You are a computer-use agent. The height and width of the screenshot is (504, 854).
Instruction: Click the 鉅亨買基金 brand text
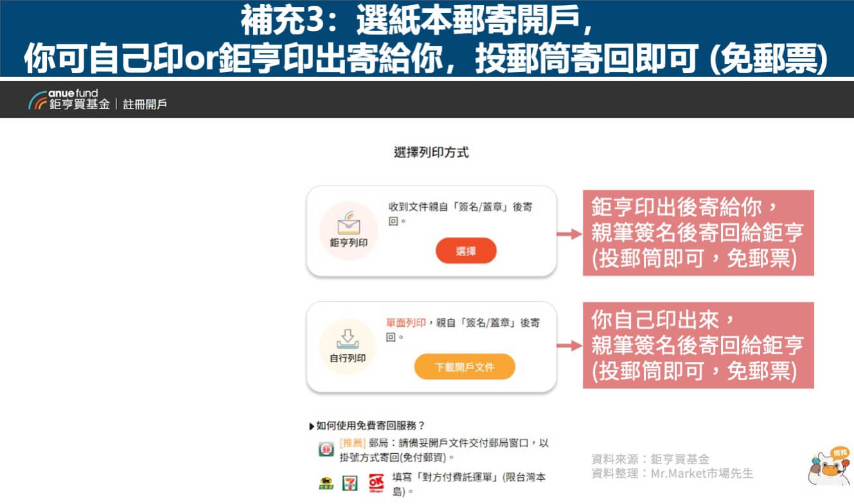[x=79, y=104]
